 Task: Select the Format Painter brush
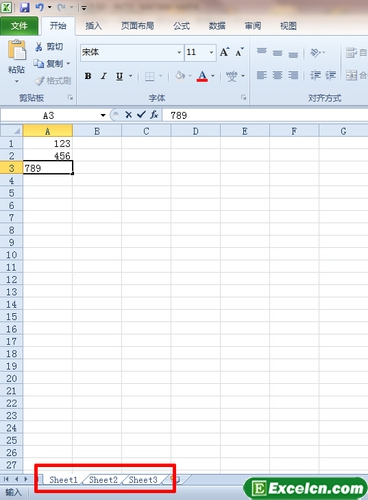click(x=39, y=81)
